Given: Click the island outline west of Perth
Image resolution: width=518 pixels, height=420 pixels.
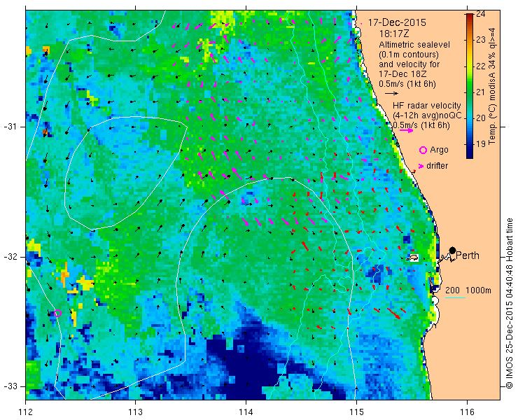Looking at the screenshot, I should click(x=412, y=258).
